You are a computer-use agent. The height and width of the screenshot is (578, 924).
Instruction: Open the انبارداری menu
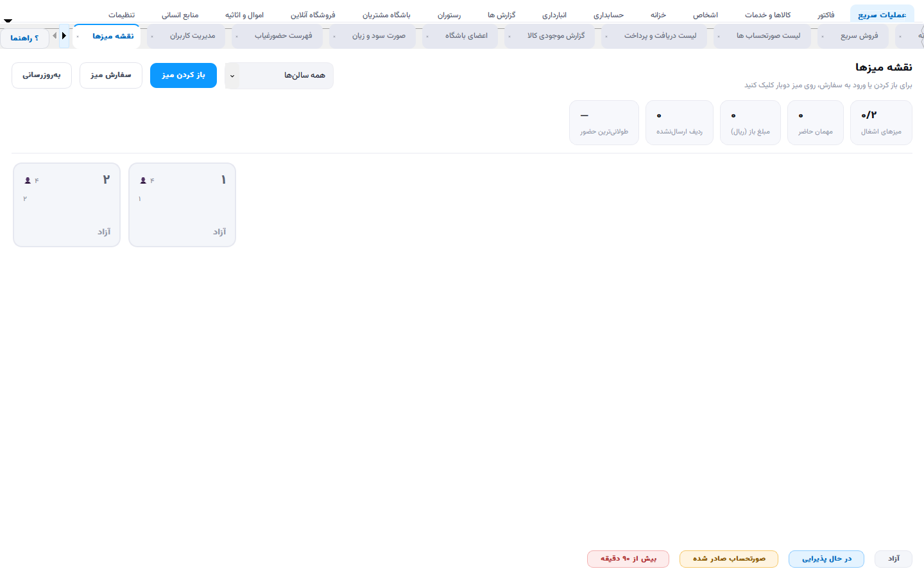pos(554,15)
